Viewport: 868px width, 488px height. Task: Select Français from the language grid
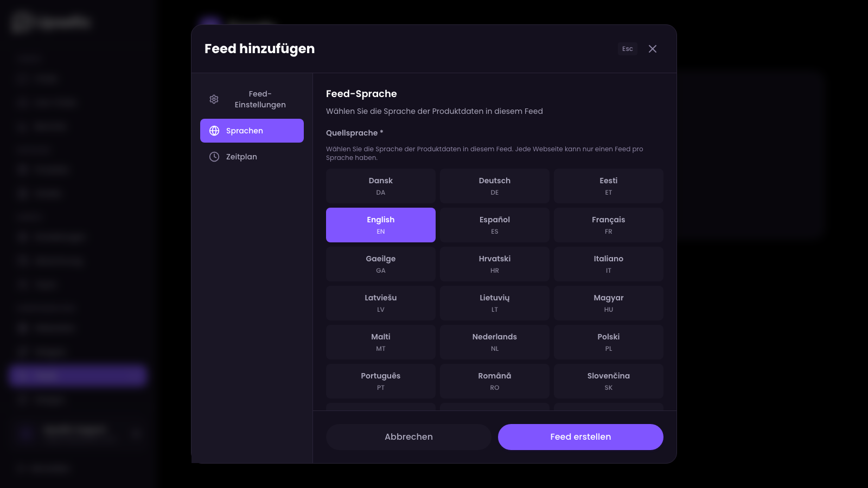(608, 224)
